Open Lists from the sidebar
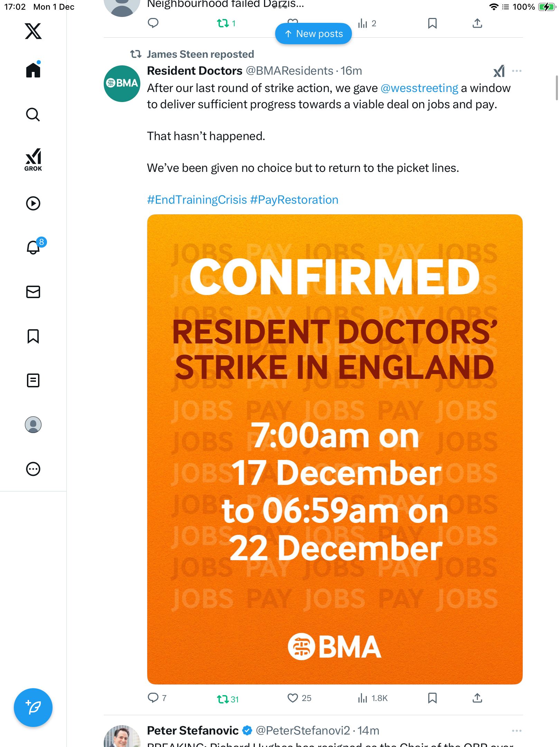Image resolution: width=560 pixels, height=747 pixels. click(33, 380)
